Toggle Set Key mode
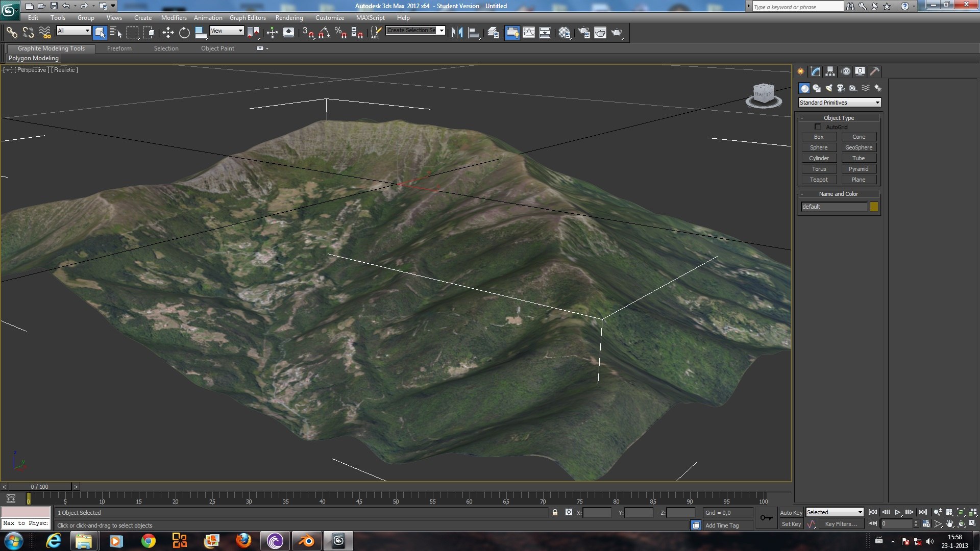 791,524
